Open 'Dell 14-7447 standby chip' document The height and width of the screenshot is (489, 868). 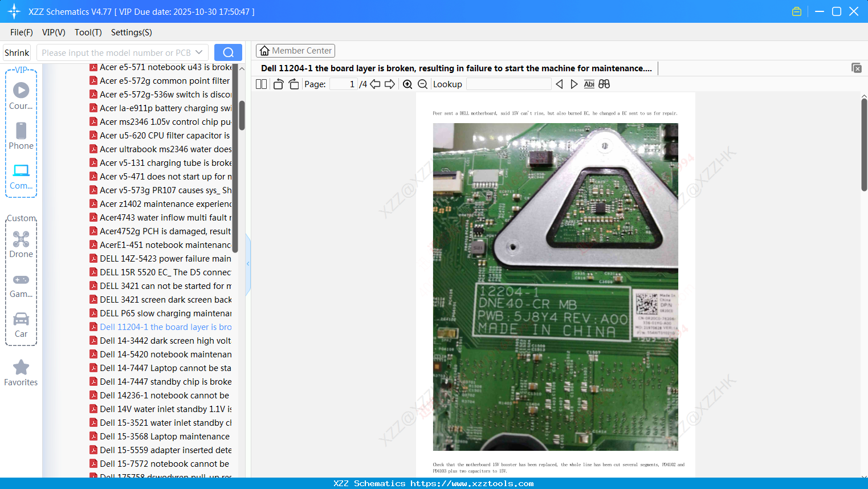(x=160, y=382)
